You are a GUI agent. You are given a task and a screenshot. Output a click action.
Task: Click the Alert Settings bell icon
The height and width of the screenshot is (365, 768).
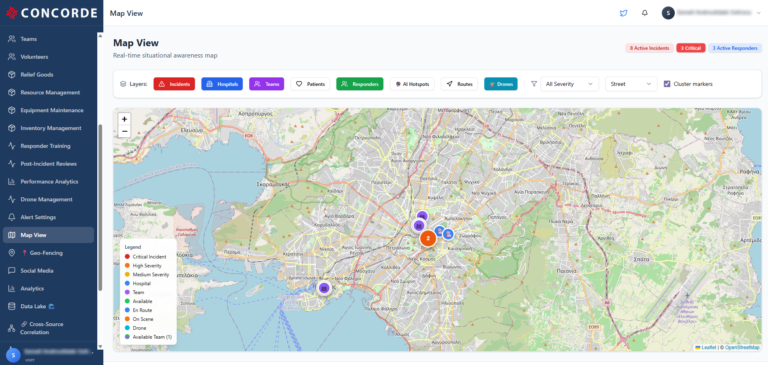(12, 217)
